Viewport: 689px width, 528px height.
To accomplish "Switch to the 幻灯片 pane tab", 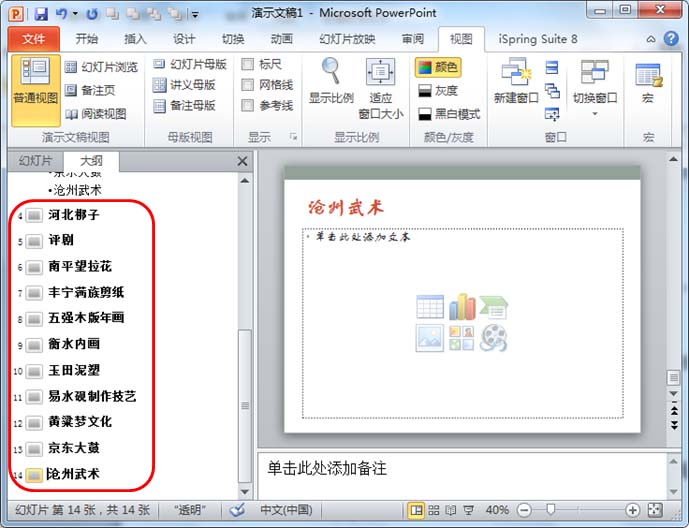I will tap(36, 161).
